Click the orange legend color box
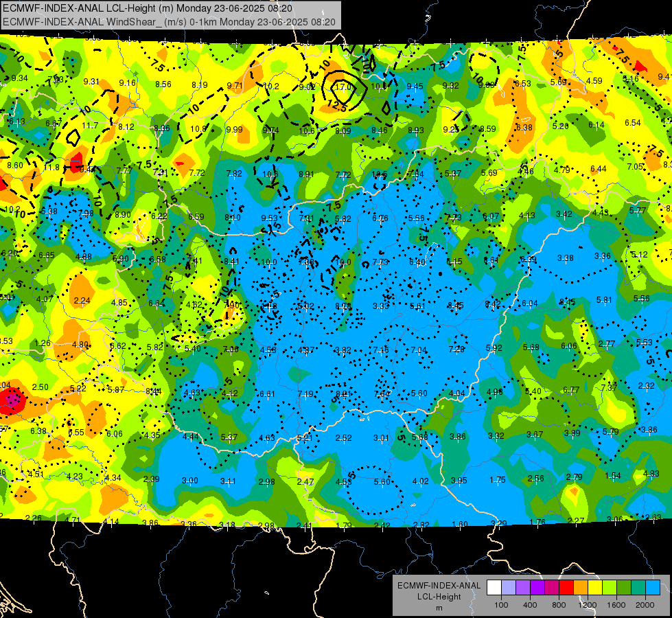Viewport: 672px width, 618px height. pos(581,588)
